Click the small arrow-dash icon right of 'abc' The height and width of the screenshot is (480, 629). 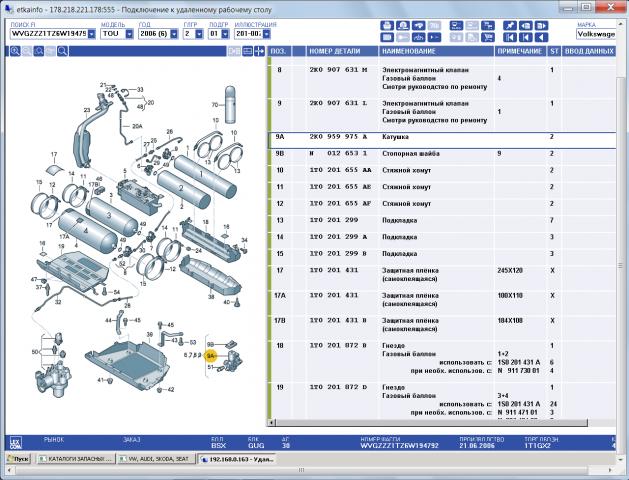434,38
